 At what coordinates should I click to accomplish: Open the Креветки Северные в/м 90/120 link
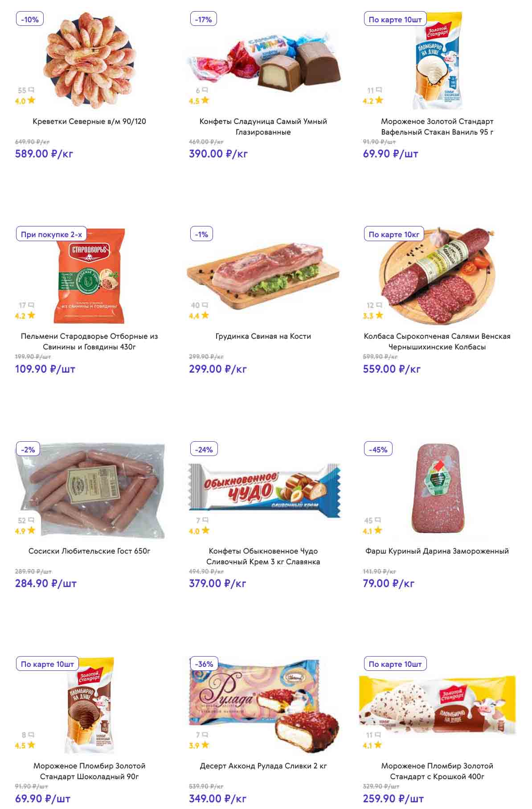click(x=89, y=121)
